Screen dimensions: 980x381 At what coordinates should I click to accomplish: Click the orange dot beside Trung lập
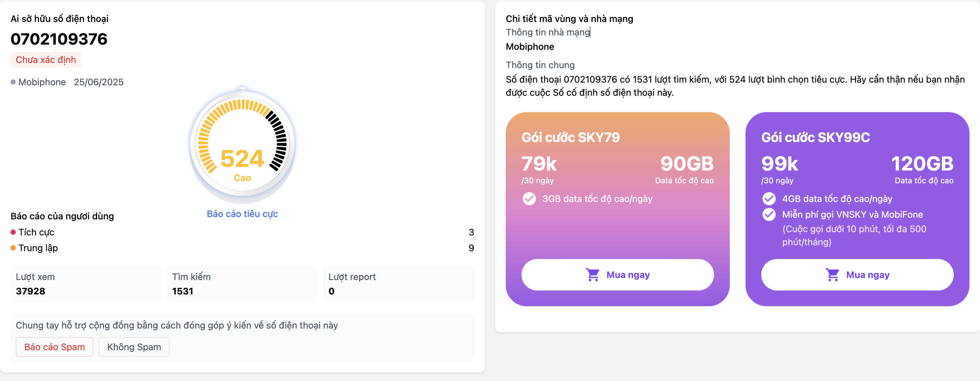(13, 248)
